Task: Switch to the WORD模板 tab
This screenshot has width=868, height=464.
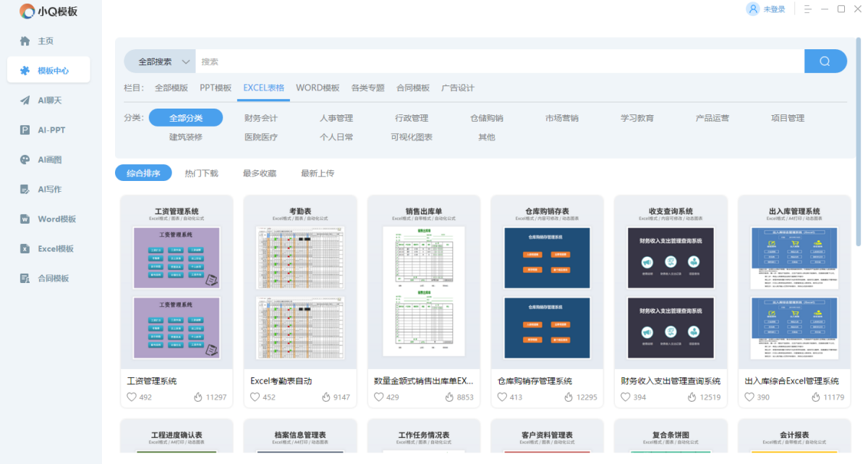Action: pos(318,88)
